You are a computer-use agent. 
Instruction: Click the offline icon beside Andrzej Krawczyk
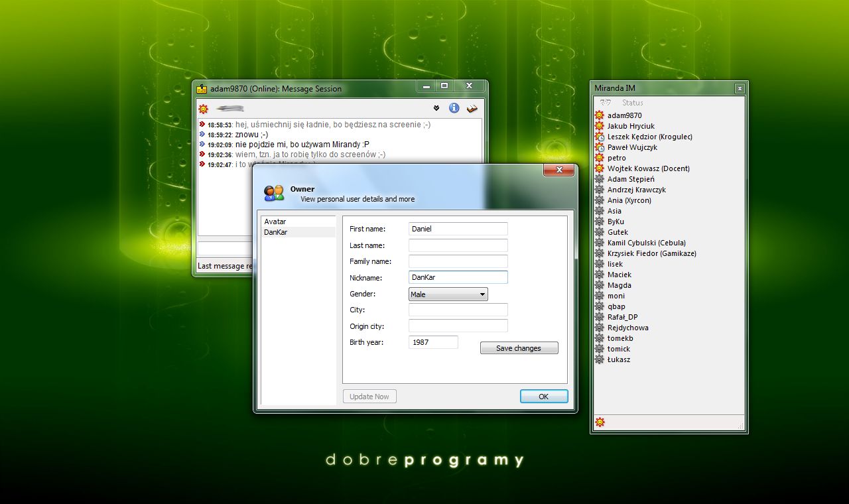[600, 190]
